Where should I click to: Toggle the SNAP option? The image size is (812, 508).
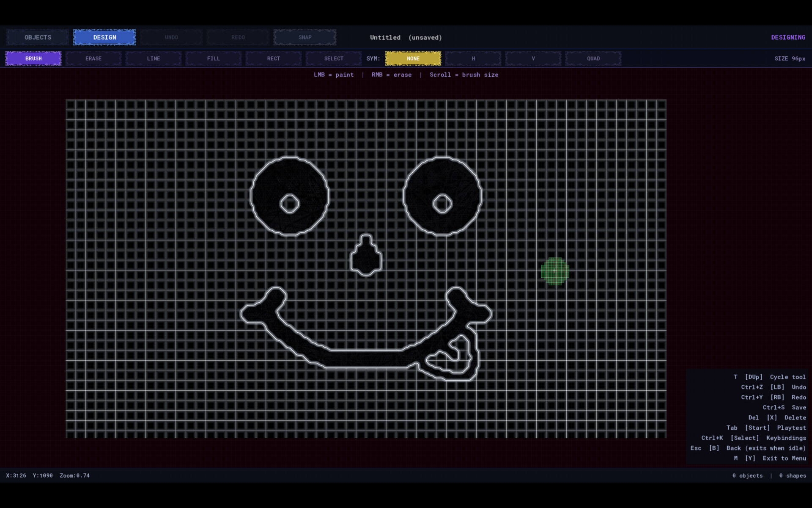(x=305, y=37)
